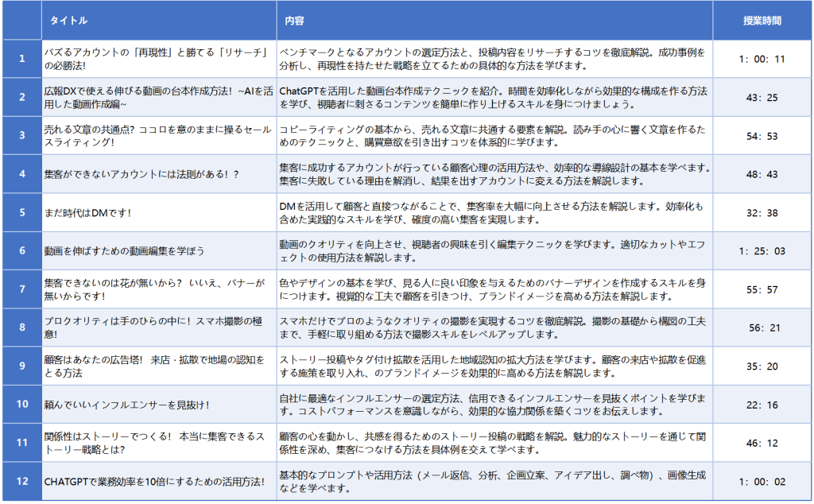Select the duration 1:25:03
Image resolution: width=814 pixels, height=504 pixels.
click(x=762, y=251)
